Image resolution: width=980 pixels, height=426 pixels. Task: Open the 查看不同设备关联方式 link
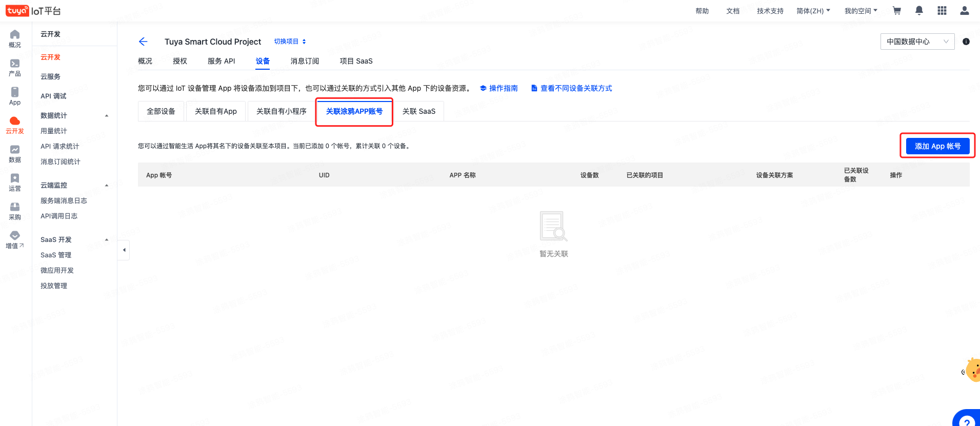(x=571, y=88)
